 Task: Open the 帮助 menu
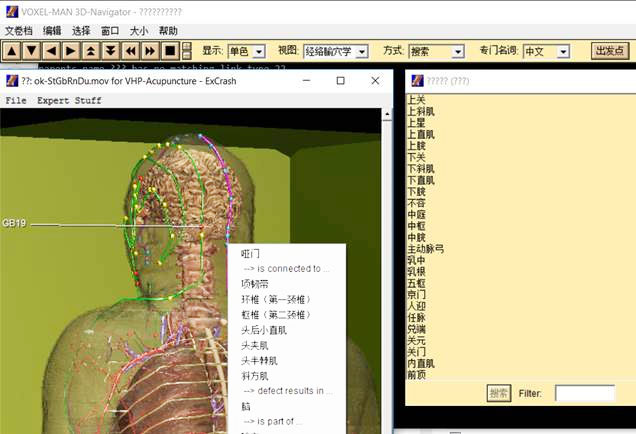168,31
